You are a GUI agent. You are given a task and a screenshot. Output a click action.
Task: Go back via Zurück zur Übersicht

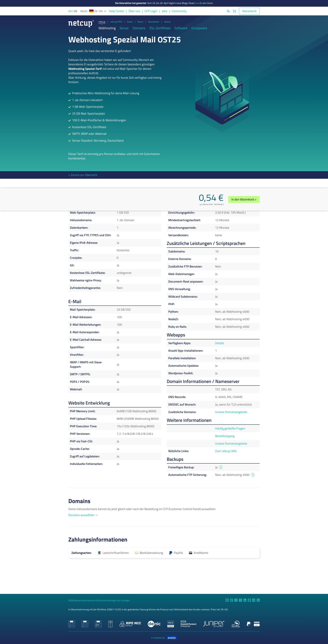pos(83,175)
